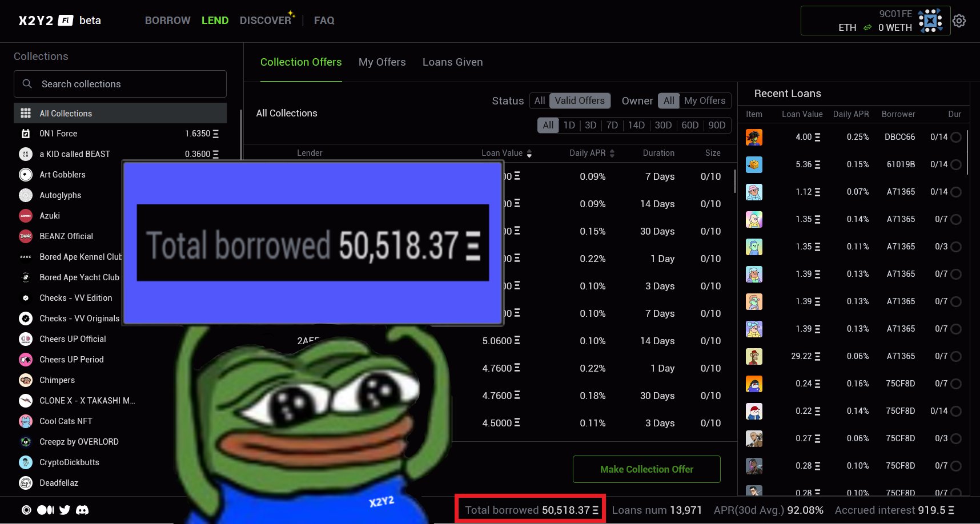This screenshot has height=524, width=980.
Task: Click Make Collection Offer button
Action: (x=646, y=469)
